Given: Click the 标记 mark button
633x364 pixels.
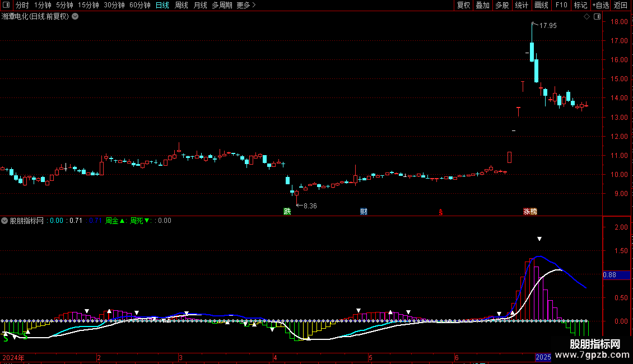Looking at the screenshot, I should pos(580,5).
